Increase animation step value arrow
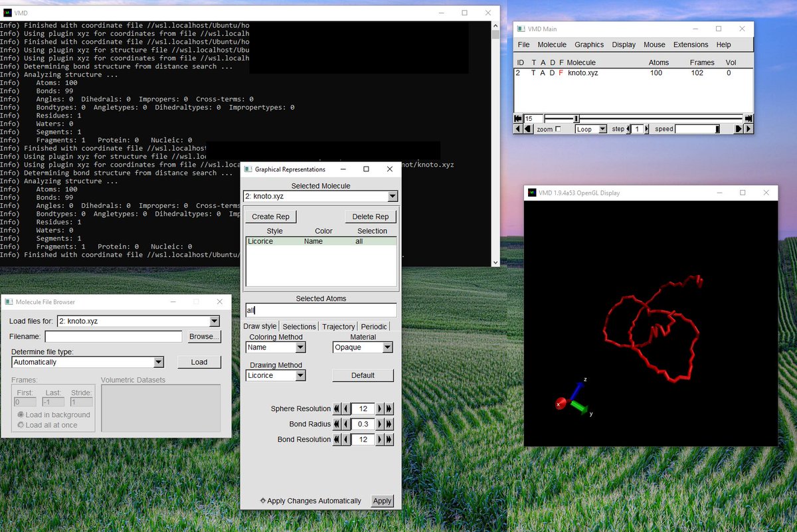The height and width of the screenshot is (532, 797). click(x=646, y=129)
